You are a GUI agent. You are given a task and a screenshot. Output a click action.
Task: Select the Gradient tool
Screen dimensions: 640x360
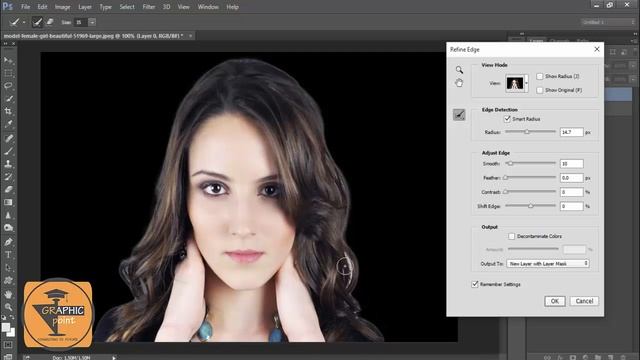pyautogui.click(x=8, y=202)
